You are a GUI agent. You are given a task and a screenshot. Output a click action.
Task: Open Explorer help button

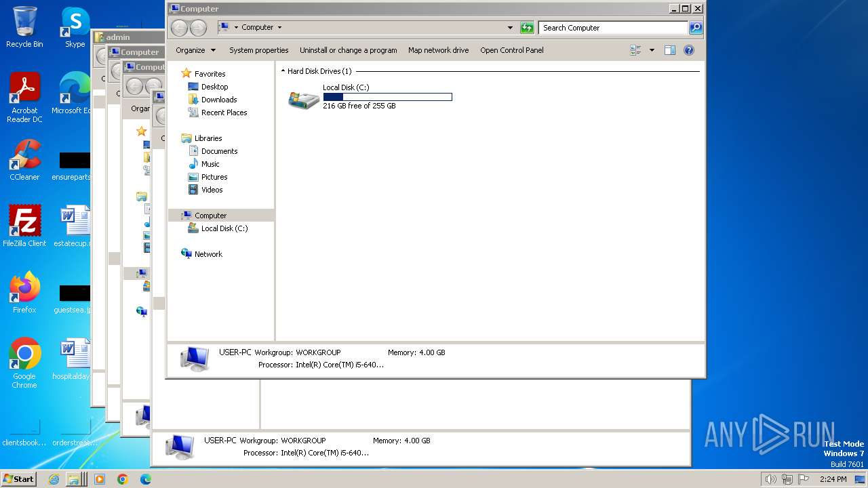pyautogui.click(x=689, y=50)
